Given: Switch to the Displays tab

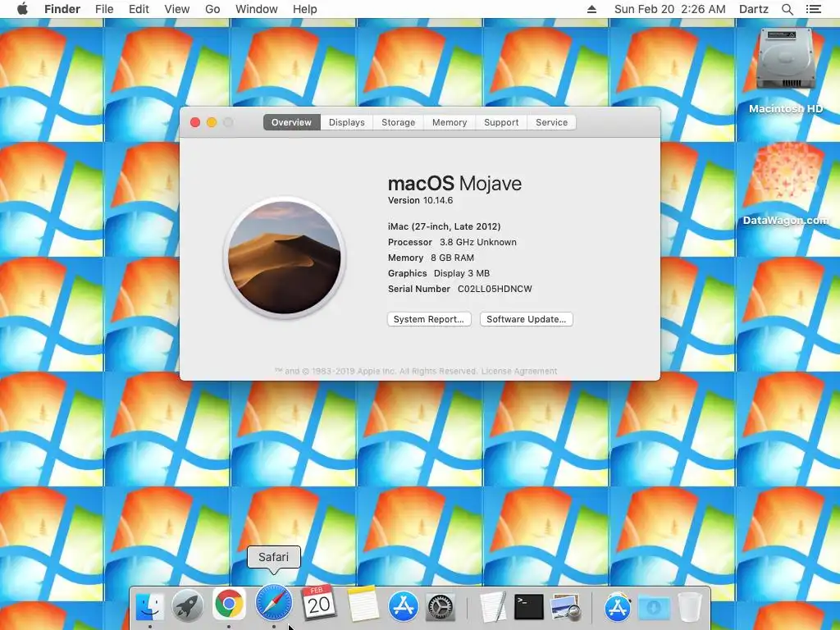Looking at the screenshot, I should (347, 122).
